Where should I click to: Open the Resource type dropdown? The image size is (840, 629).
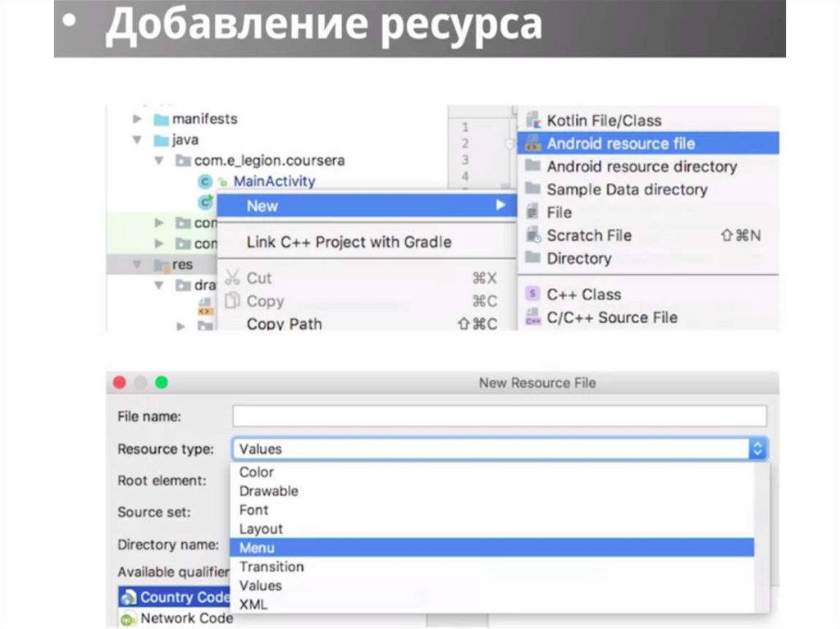(757, 449)
